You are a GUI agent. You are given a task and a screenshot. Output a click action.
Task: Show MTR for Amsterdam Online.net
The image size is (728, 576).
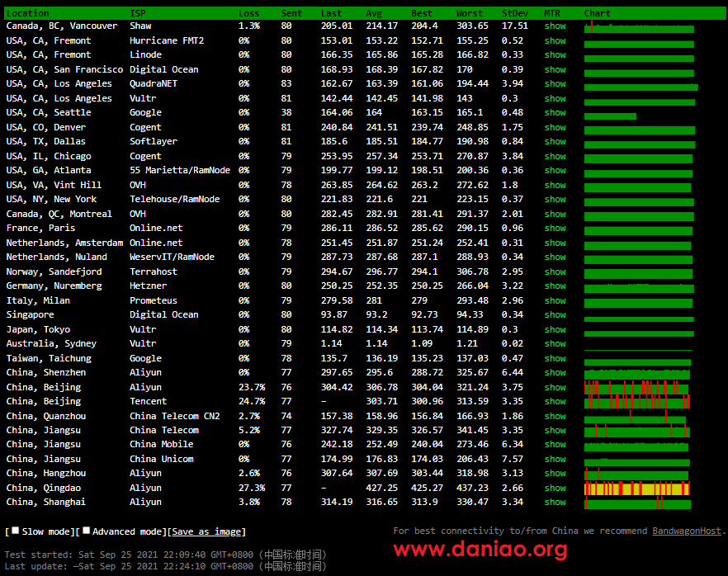[555, 243]
